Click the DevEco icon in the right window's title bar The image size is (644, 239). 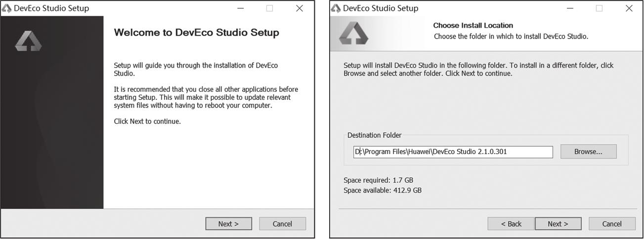336,8
